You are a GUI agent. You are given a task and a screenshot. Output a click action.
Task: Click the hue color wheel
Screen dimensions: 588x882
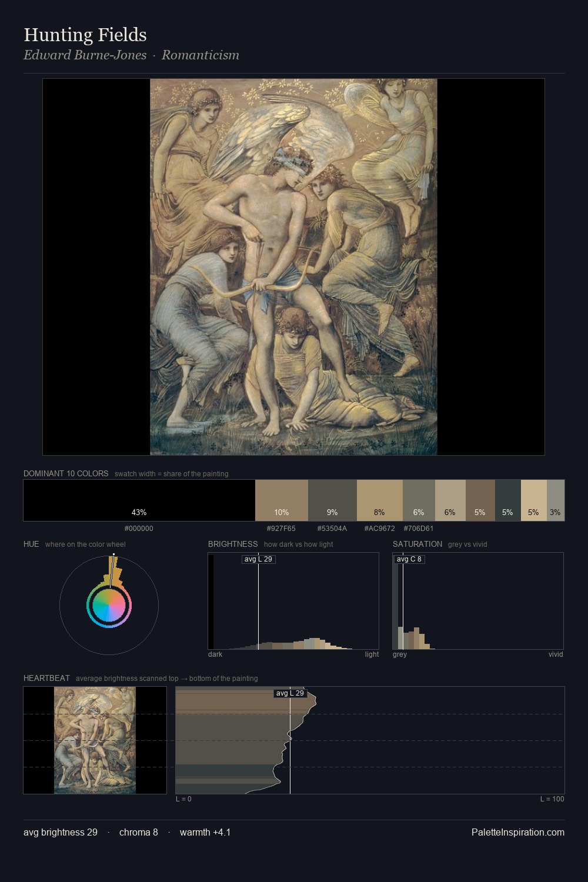tap(109, 605)
